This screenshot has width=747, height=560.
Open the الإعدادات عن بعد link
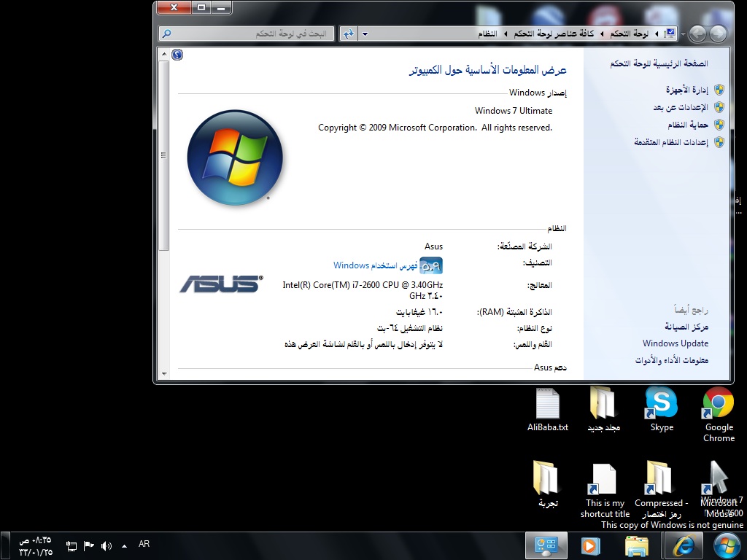681,107
